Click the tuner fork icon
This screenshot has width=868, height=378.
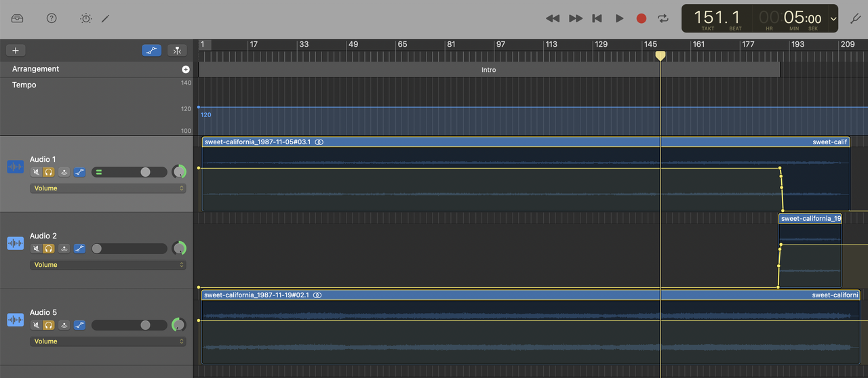pos(854,18)
